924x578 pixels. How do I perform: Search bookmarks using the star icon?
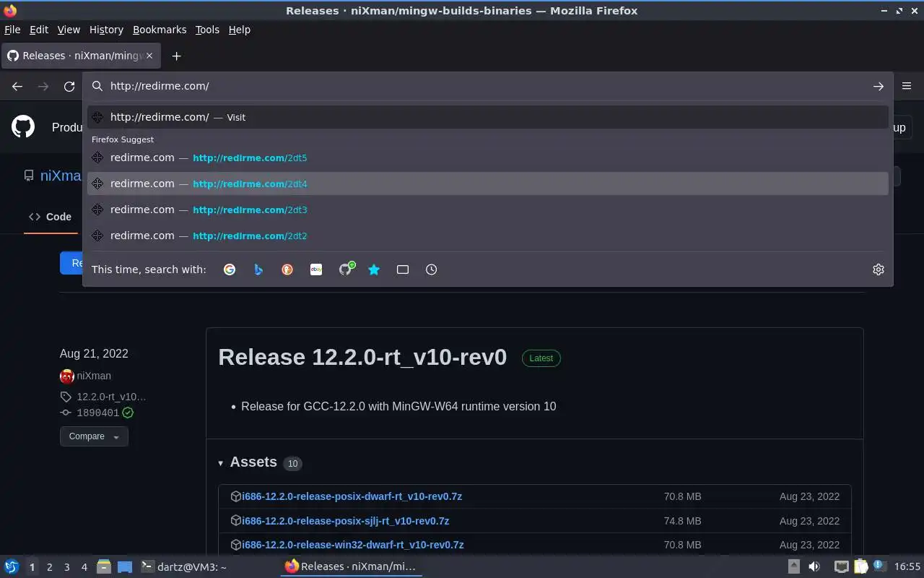pyautogui.click(x=374, y=269)
